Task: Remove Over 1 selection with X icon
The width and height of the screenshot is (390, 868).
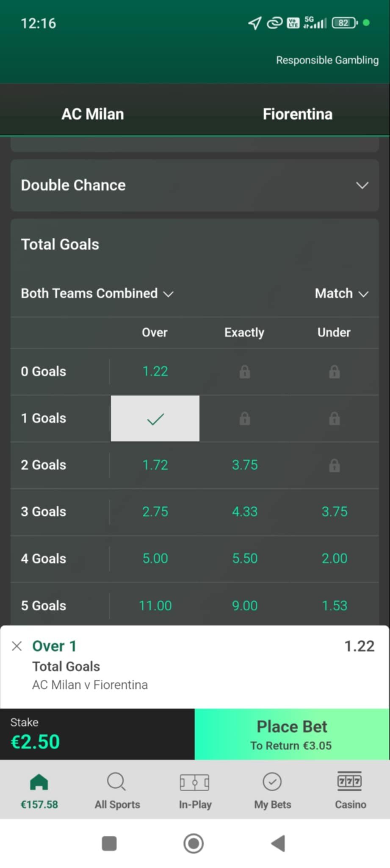Action: 17,646
